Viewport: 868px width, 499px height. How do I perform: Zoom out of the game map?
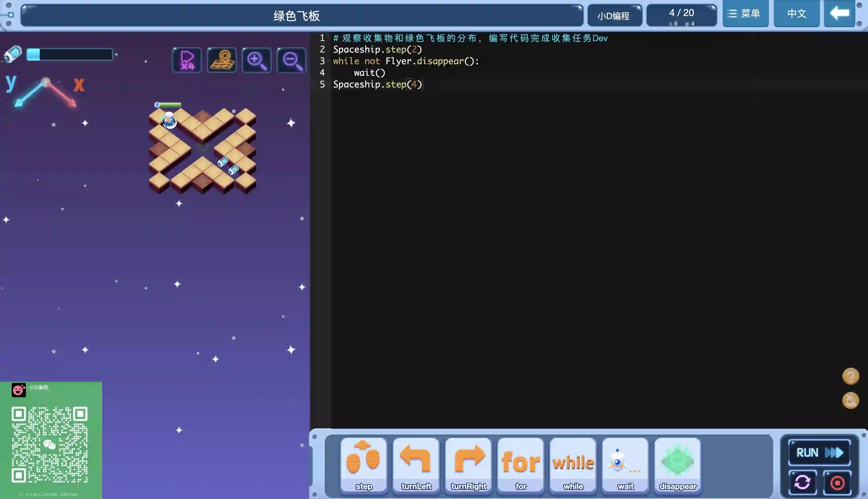coord(292,60)
